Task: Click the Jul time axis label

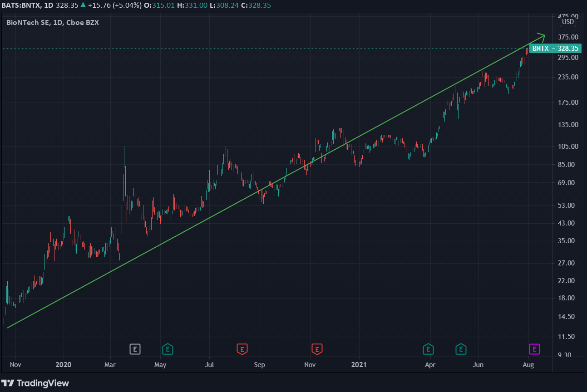Action: point(209,364)
